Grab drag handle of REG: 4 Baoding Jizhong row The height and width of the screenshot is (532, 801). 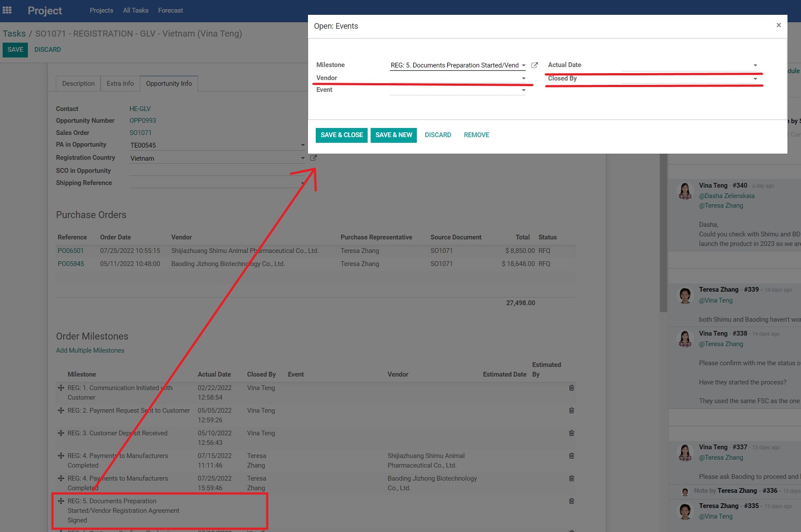point(61,478)
